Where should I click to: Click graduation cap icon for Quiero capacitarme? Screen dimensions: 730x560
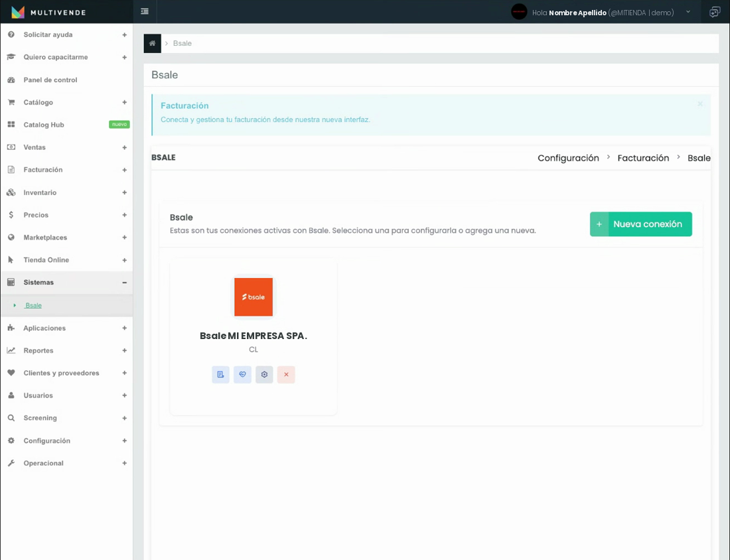coord(11,57)
